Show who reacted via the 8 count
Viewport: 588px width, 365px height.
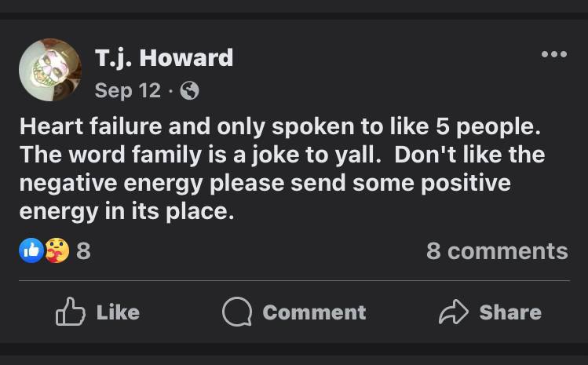coord(83,251)
